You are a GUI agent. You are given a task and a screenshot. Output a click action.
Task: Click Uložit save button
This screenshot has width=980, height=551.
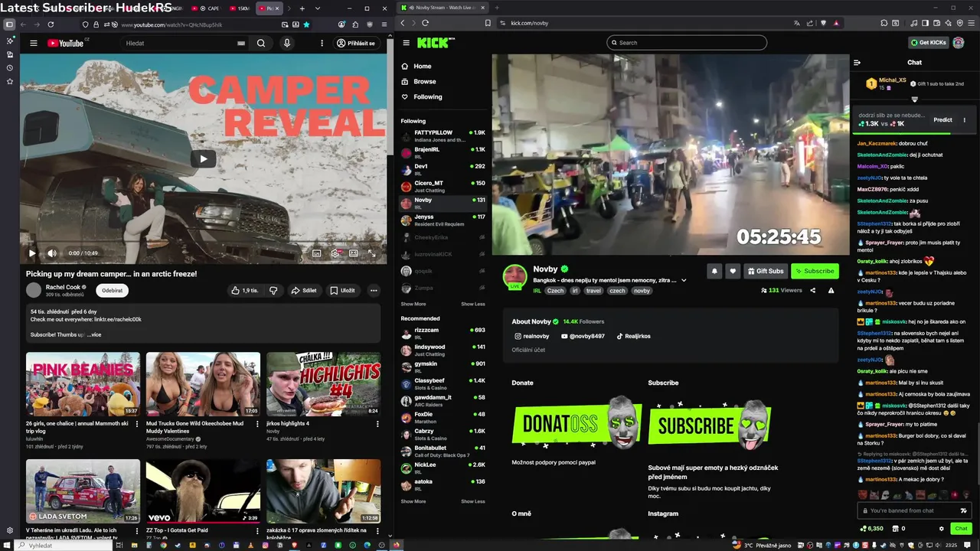click(342, 291)
